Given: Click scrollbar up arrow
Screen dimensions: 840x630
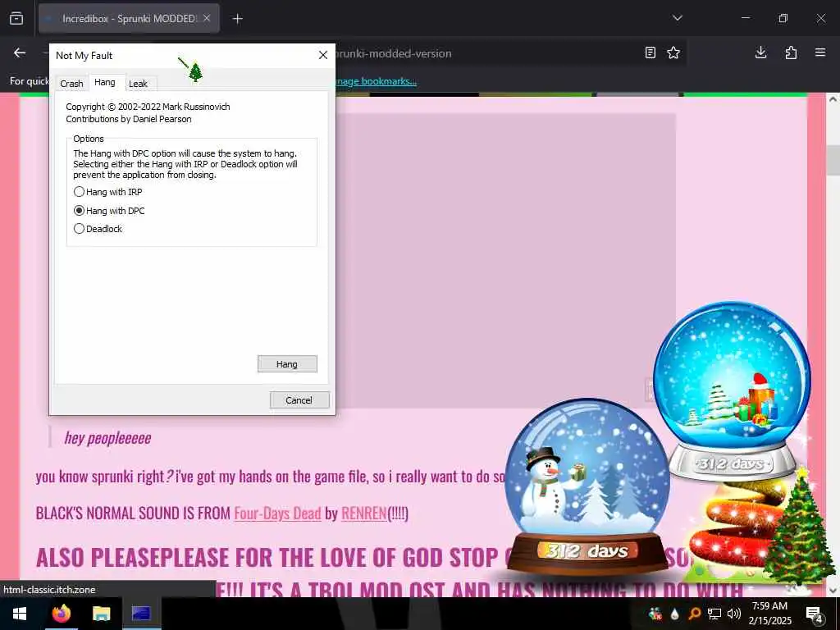Looking at the screenshot, I should pos(833,99).
